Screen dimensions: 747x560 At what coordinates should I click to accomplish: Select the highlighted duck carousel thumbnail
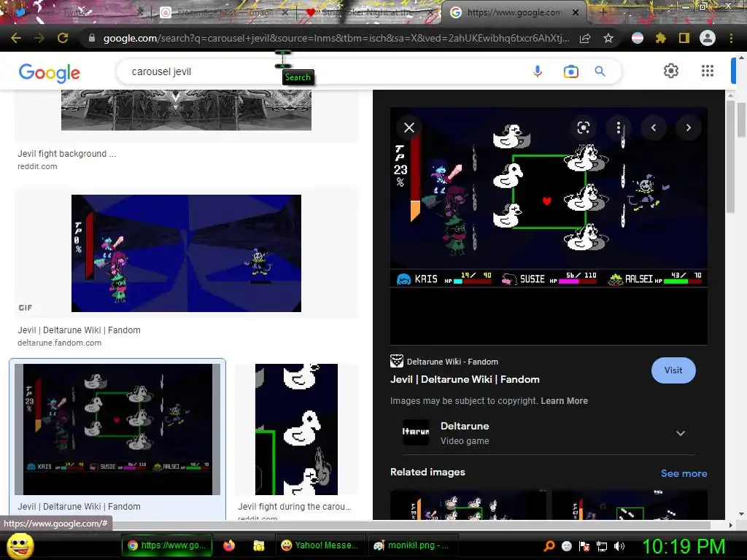pyautogui.click(x=117, y=429)
